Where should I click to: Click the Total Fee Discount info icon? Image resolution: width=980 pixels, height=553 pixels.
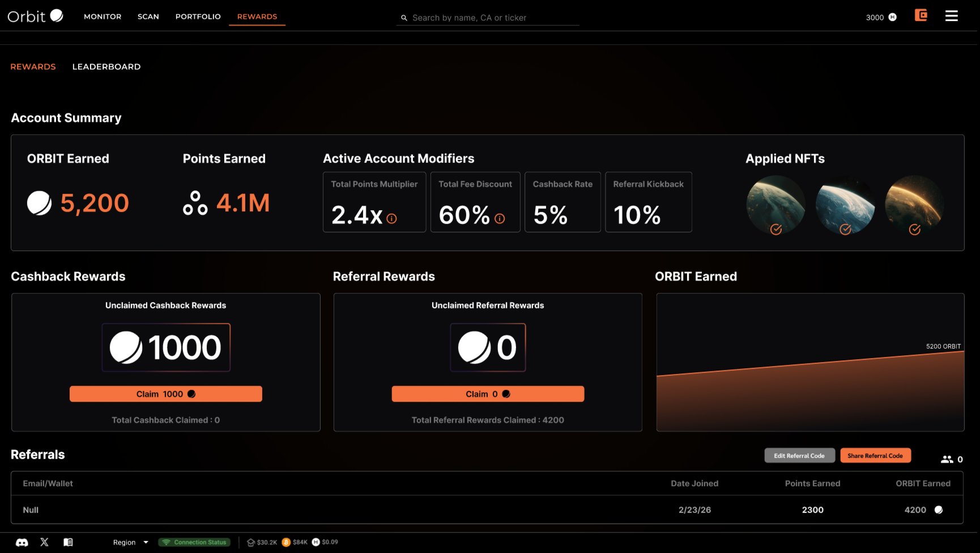(x=499, y=219)
